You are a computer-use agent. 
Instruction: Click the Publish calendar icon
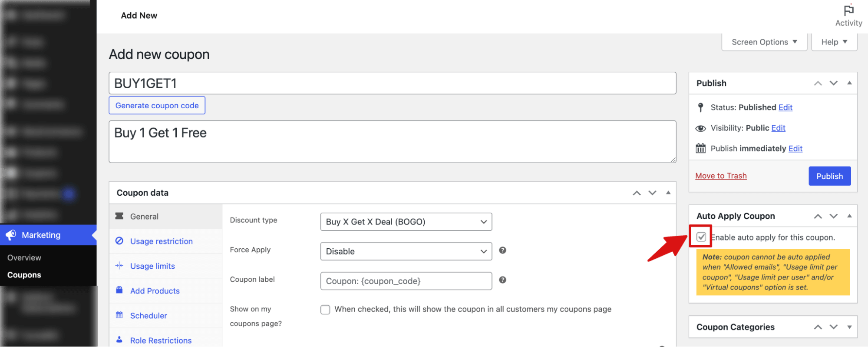point(700,148)
